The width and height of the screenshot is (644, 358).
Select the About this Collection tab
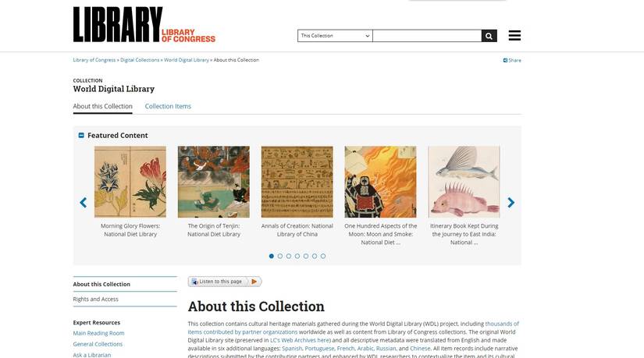[x=103, y=106]
